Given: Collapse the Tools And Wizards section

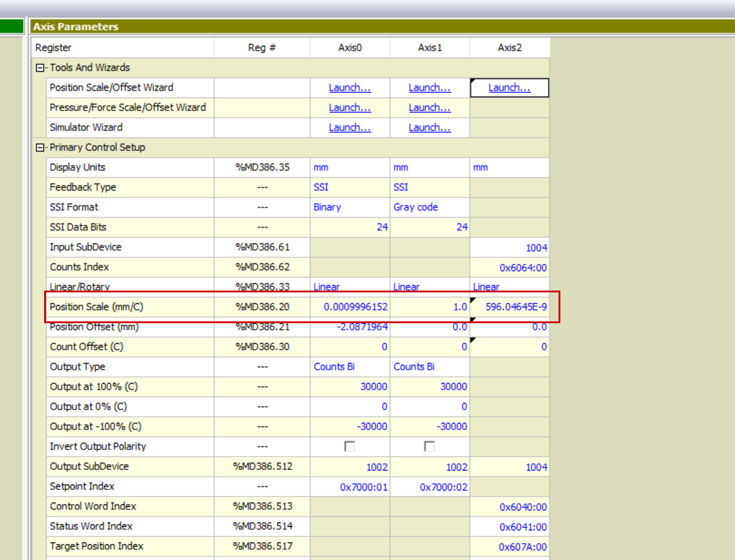Looking at the screenshot, I should click(40, 68).
